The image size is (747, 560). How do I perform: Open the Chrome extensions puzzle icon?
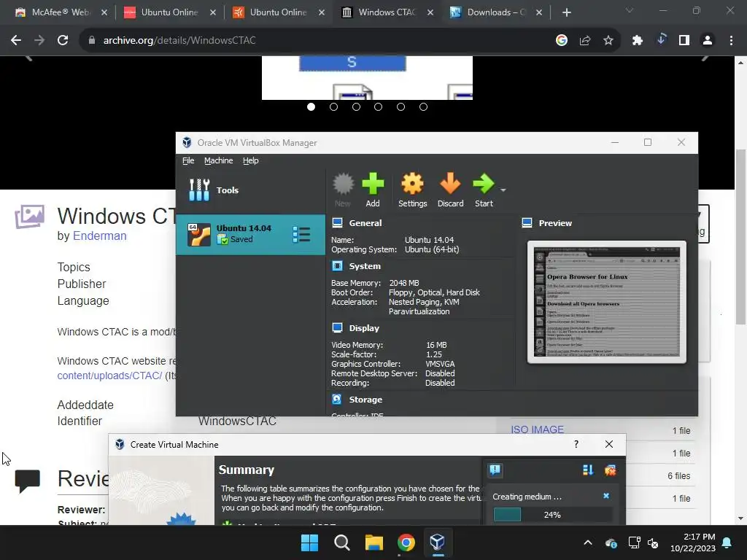pyautogui.click(x=638, y=41)
